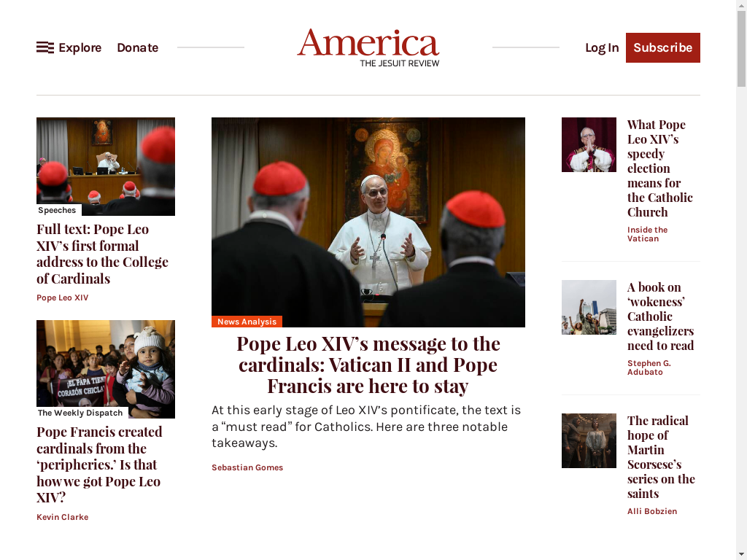Open Inside the Vatican section link
The image size is (747, 560).
click(648, 234)
